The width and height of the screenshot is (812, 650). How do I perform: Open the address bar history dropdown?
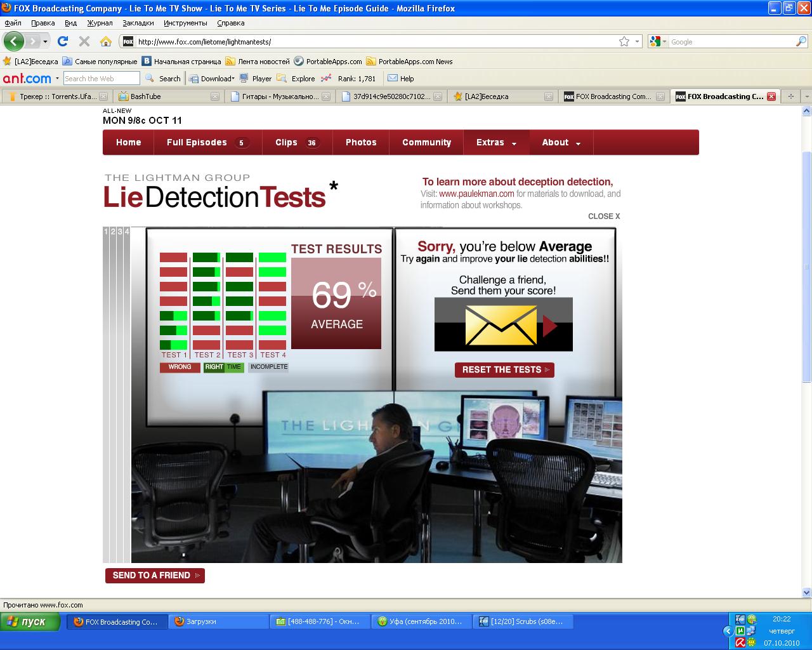pyautogui.click(x=637, y=41)
